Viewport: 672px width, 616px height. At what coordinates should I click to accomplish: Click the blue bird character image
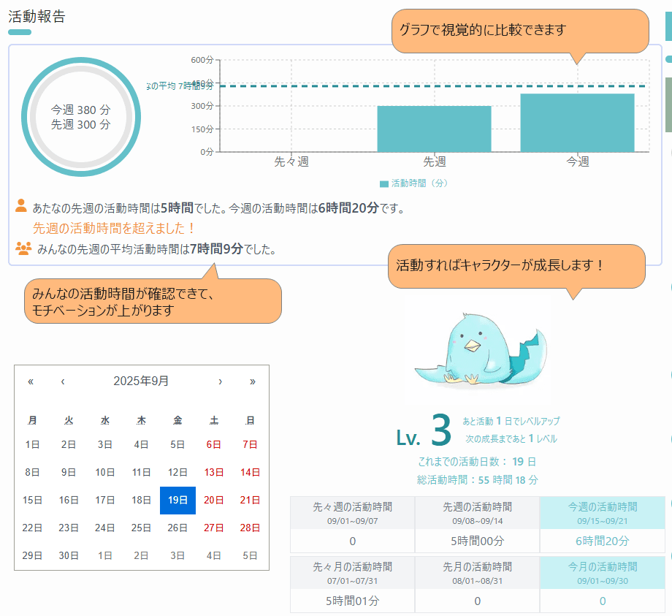pyautogui.click(x=480, y=349)
